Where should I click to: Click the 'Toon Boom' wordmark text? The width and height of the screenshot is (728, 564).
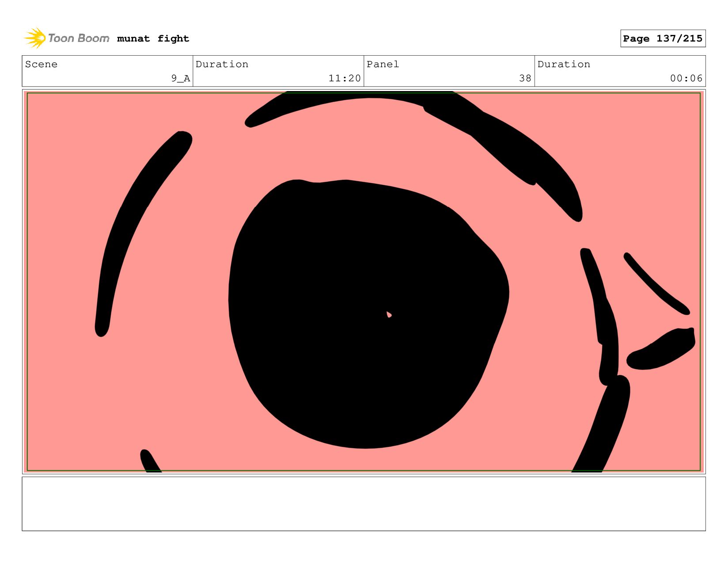coord(79,38)
